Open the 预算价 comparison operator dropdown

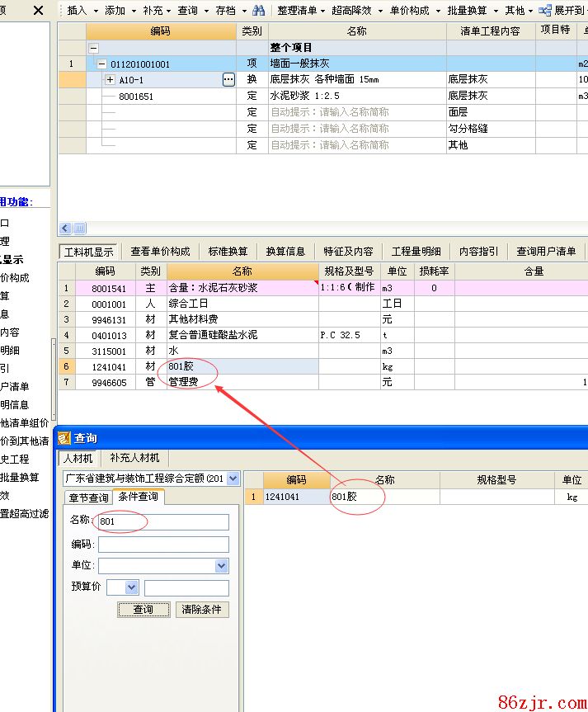coord(131,587)
